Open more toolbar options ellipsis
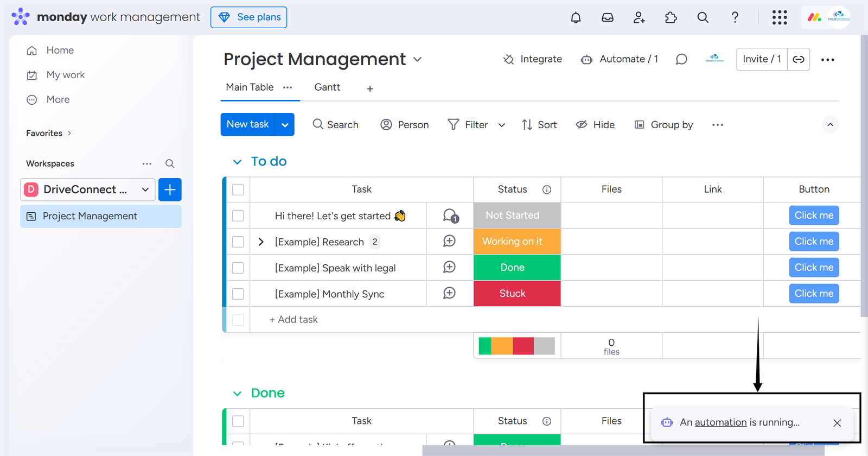 point(718,125)
